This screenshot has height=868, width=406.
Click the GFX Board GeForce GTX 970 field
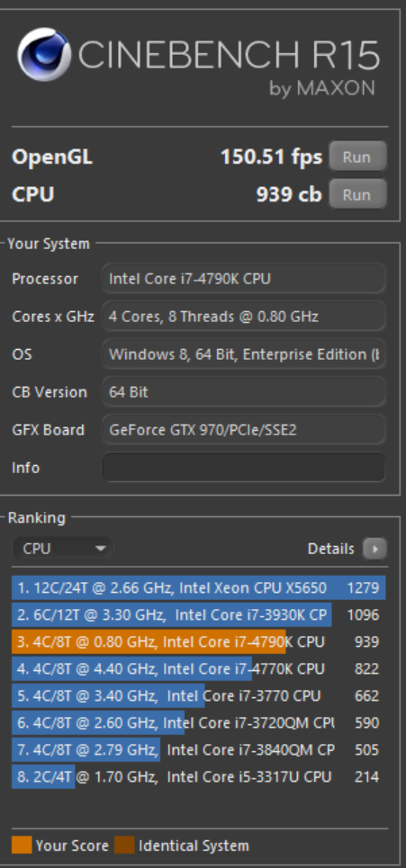[x=244, y=430]
